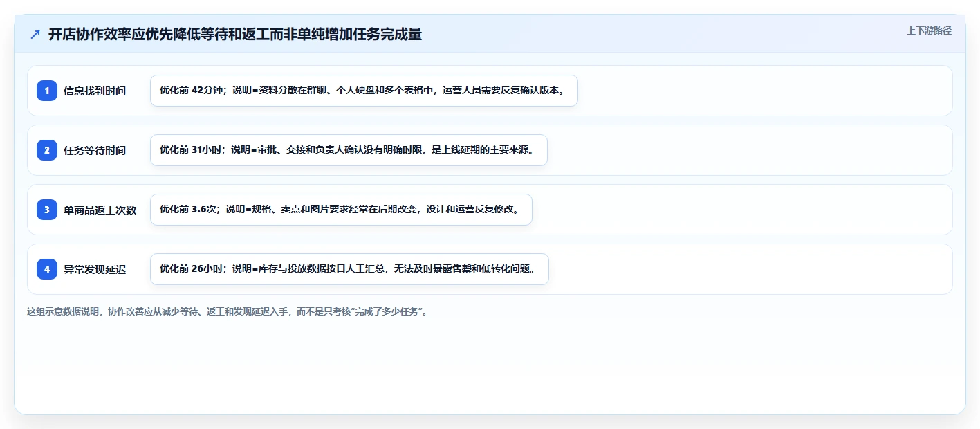Open the 优化前 3.6次 description box

point(341,210)
